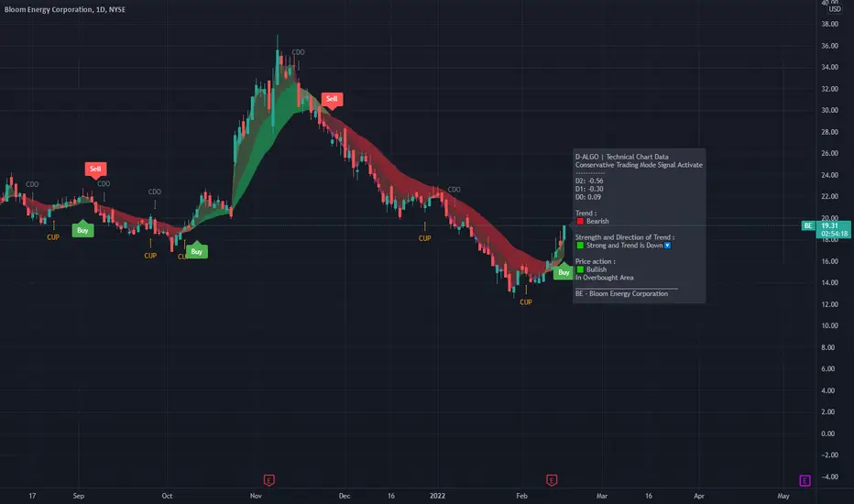The width and height of the screenshot is (854, 504).
Task: Click the Nov label on time axis
Action: 256,496
